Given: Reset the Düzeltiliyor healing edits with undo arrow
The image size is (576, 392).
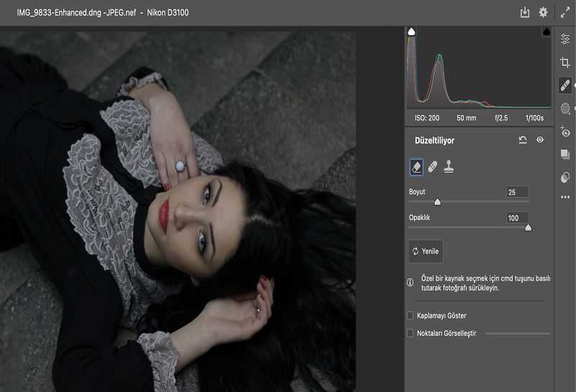Looking at the screenshot, I should [x=523, y=140].
